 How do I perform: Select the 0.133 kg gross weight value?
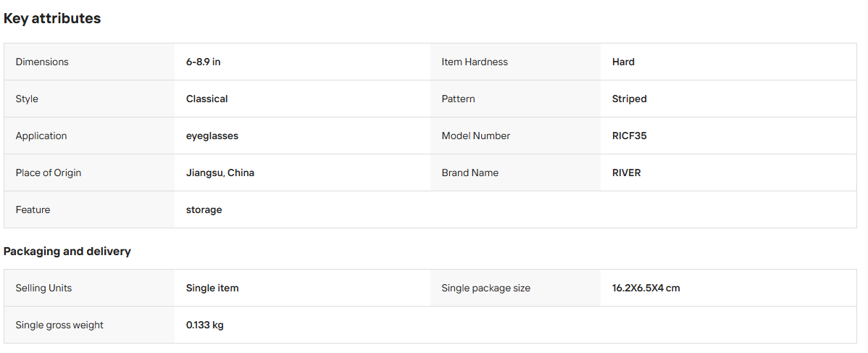click(205, 325)
